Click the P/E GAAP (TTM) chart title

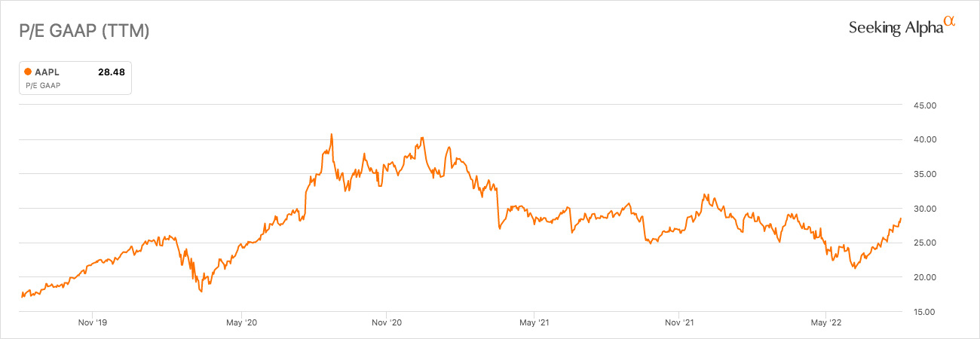tap(84, 32)
